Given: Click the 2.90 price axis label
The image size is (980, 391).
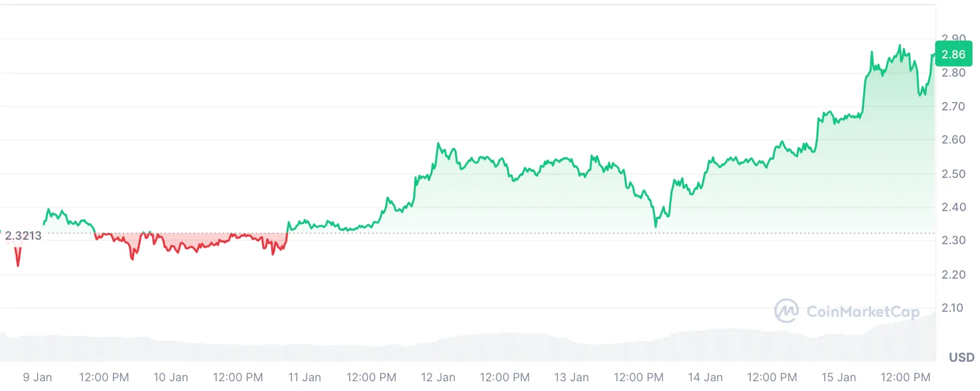Looking at the screenshot, I should [x=953, y=38].
